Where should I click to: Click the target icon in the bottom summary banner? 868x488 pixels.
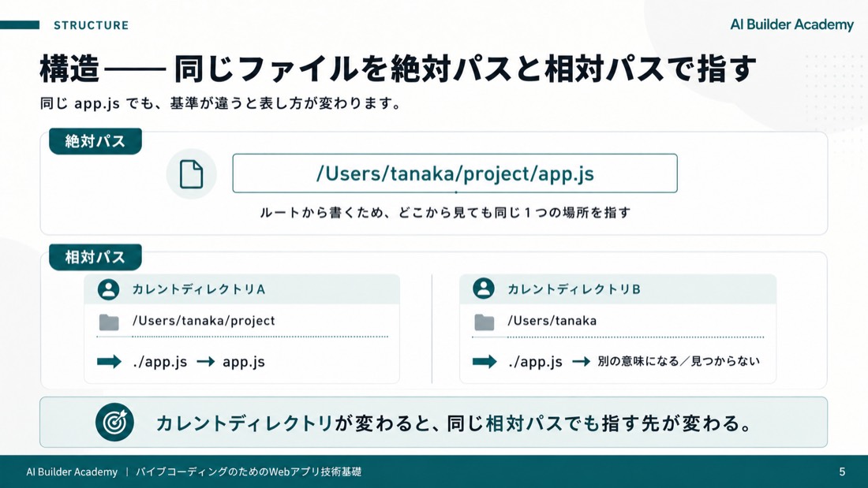[114, 422]
